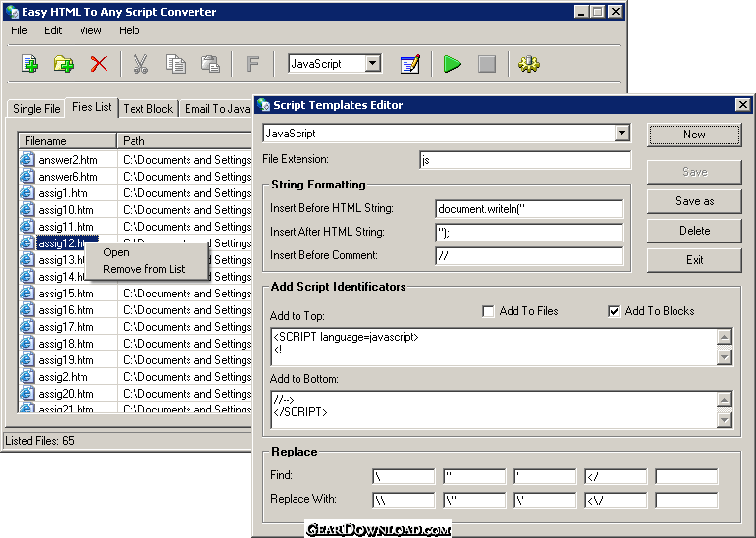This screenshot has width=756, height=538.
Task: Click the file icon beside assig19.htm
Action: pos(27,360)
